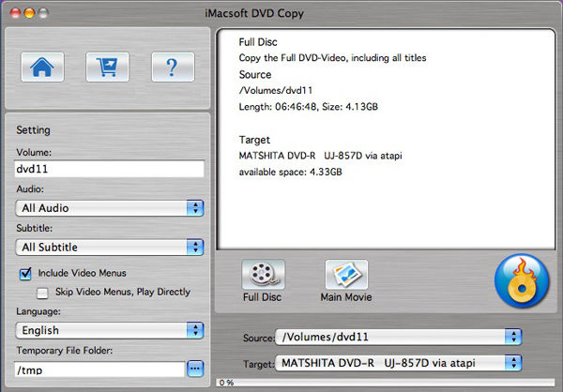Enable Skip Video Menus, Play Directly
Viewport: 563px width, 392px height.
tap(42, 293)
